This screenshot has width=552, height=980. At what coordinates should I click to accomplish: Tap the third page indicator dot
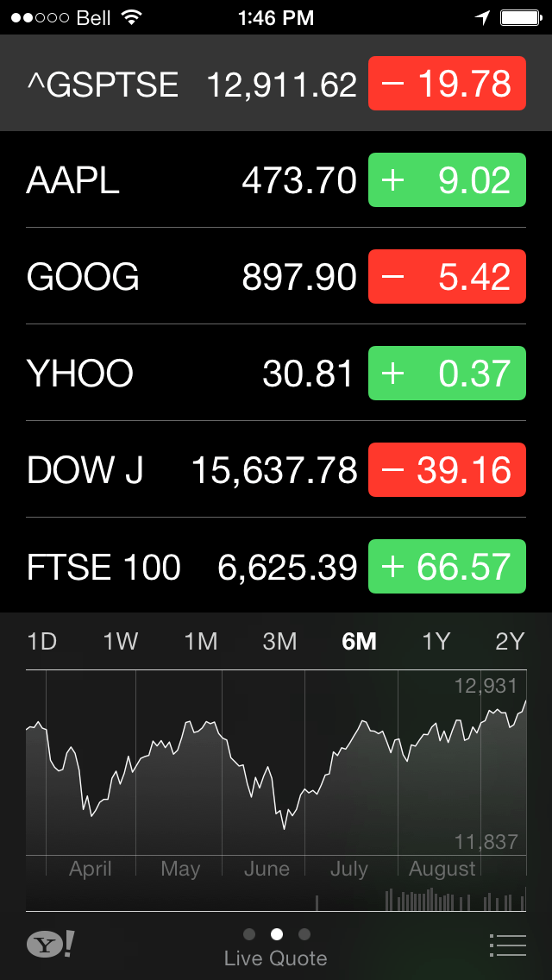(304, 933)
